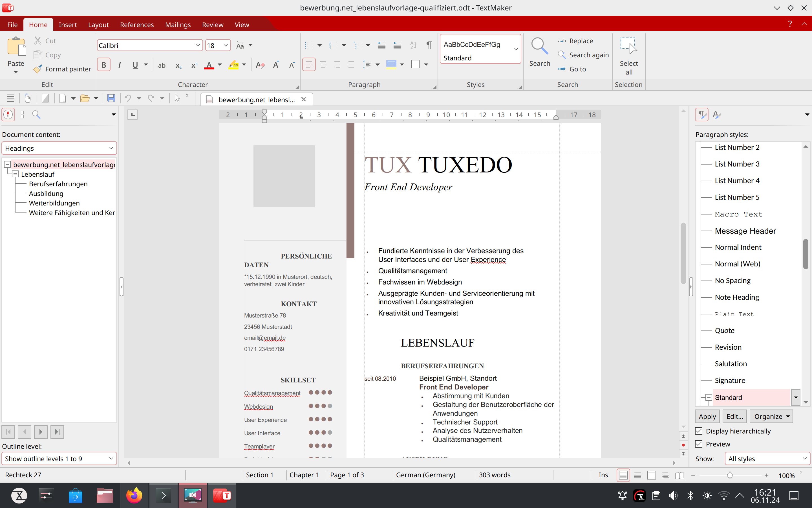Screen dimensions: 812x508
Task: Switch to the References ribbon tab
Action: [137, 25]
